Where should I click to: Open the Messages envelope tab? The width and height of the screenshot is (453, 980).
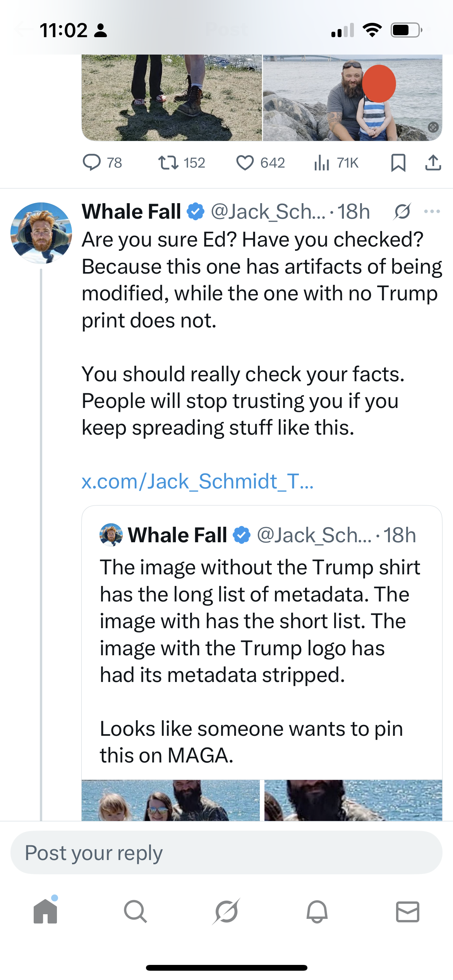point(408,911)
